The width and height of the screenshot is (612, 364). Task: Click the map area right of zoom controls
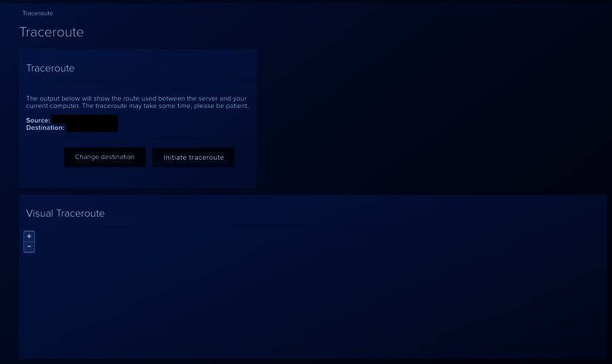pyautogui.click(x=146, y=241)
